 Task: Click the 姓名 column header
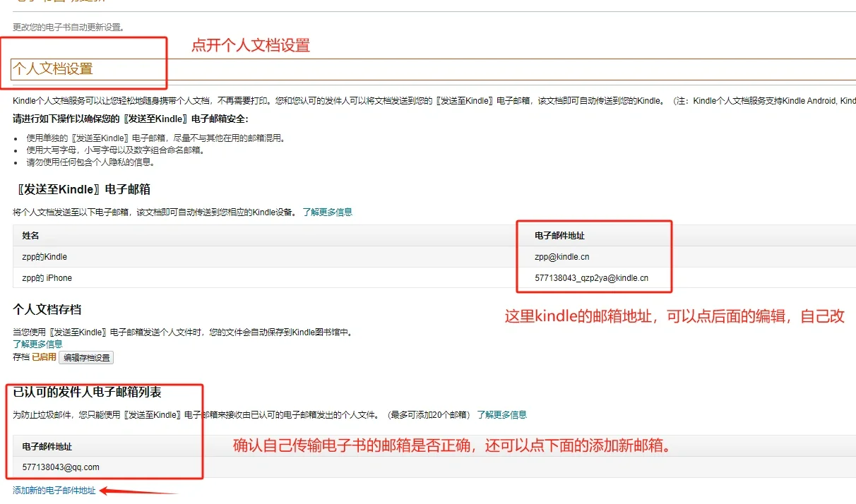tap(30, 236)
